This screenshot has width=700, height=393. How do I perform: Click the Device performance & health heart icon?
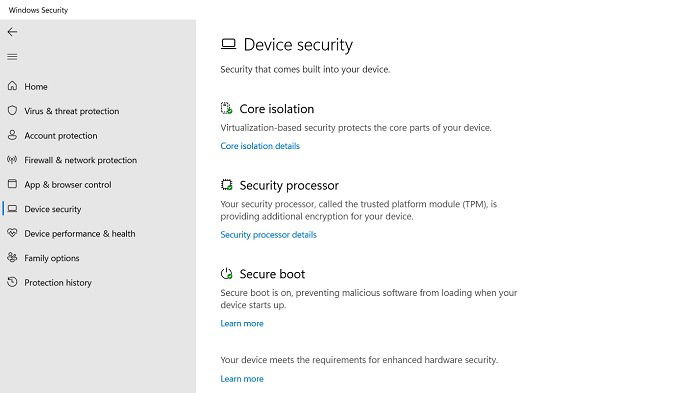[x=12, y=233]
